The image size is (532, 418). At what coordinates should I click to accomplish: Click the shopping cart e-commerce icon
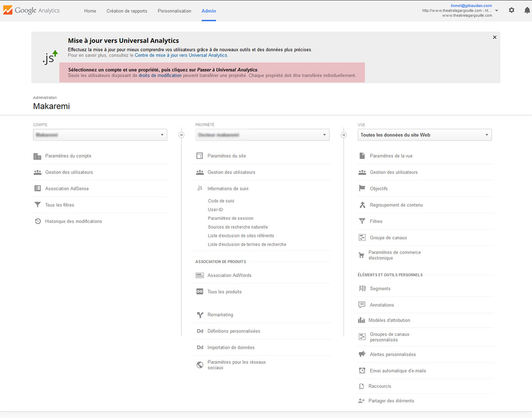pos(361,255)
